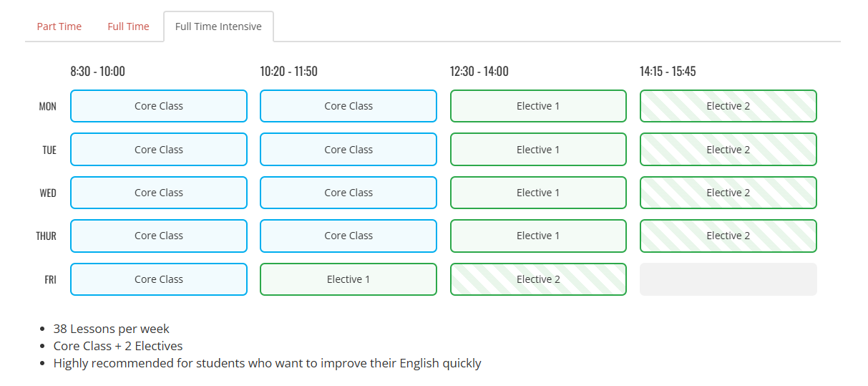This screenshot has width=868, height=386.
Task: Click Monday Elective 1 block
Action: [538, 106]
